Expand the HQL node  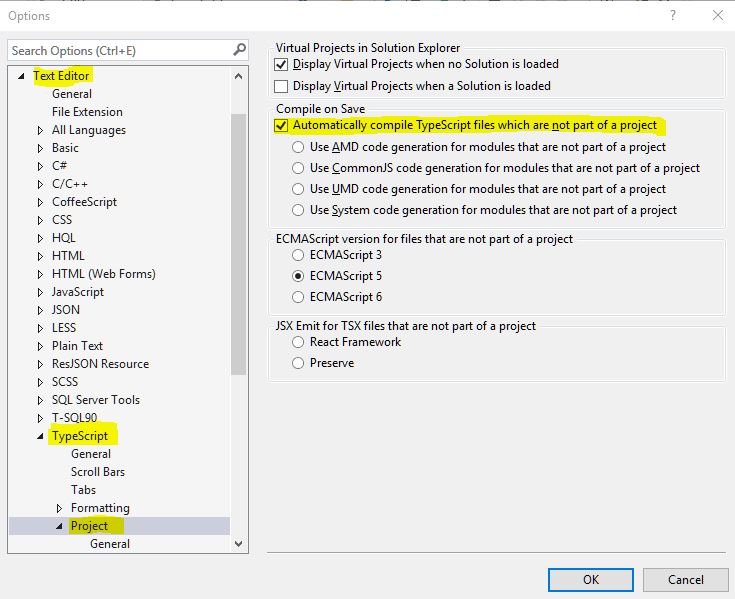point(40,238)
